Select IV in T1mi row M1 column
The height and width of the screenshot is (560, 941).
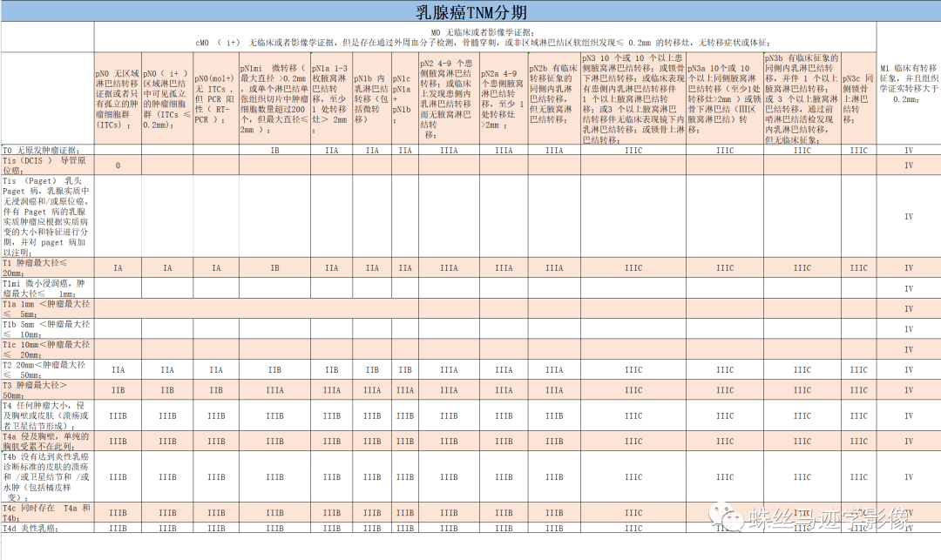909,288
